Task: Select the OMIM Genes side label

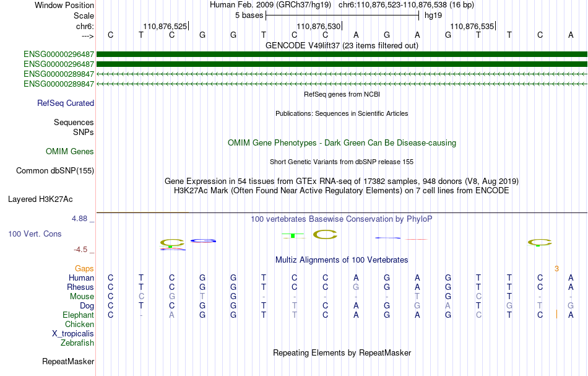Action: (x=70, y=152)
